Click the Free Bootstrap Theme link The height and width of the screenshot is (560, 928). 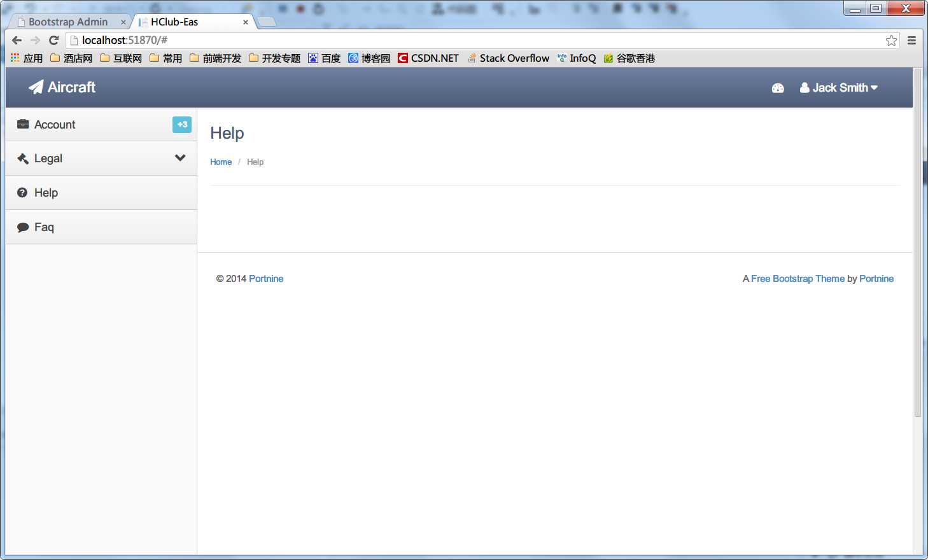click(x=798, y=279)
